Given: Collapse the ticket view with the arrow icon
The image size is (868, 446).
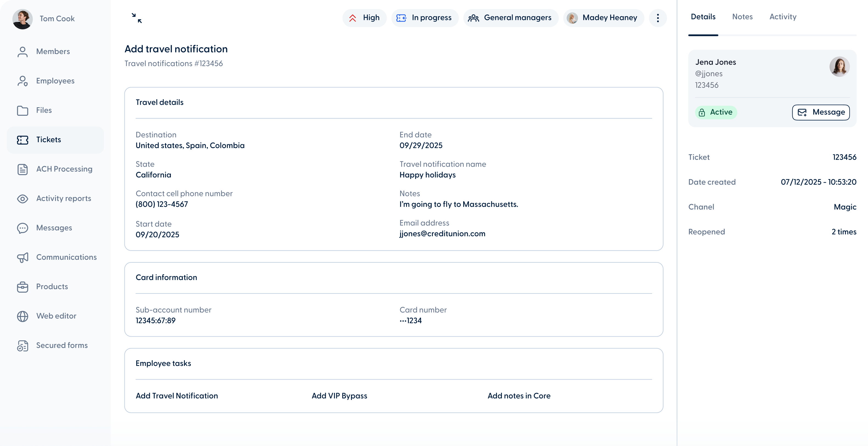Looking at the screenshot, I should point(137,18).
